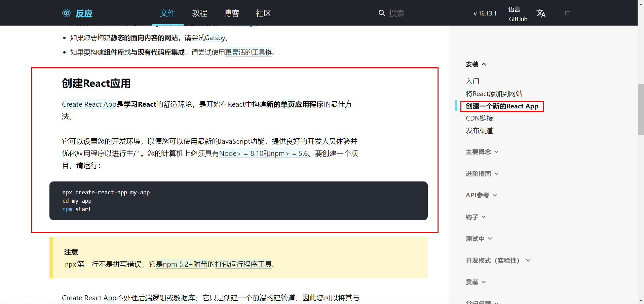Open 将React添加到网站 sidebar item

click(x=494, y=94)
